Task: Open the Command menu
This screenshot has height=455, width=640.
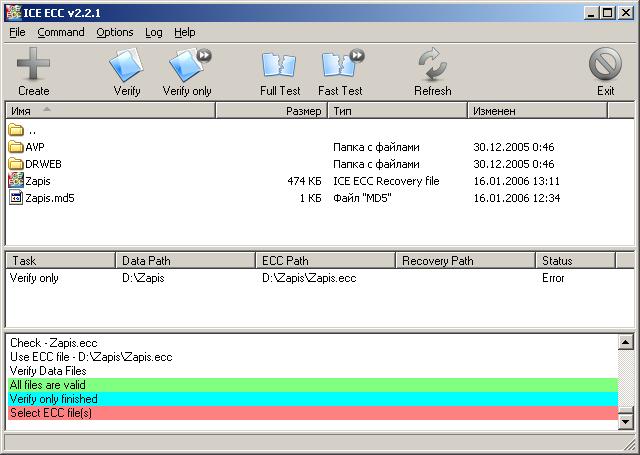Action: [61, 32]
